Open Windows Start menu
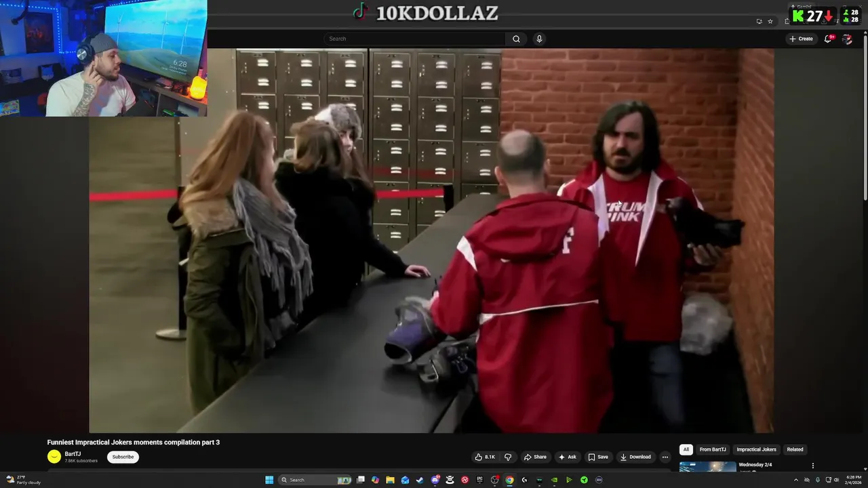Viewport: 868px width, 488px height. [x=269, y=480]
